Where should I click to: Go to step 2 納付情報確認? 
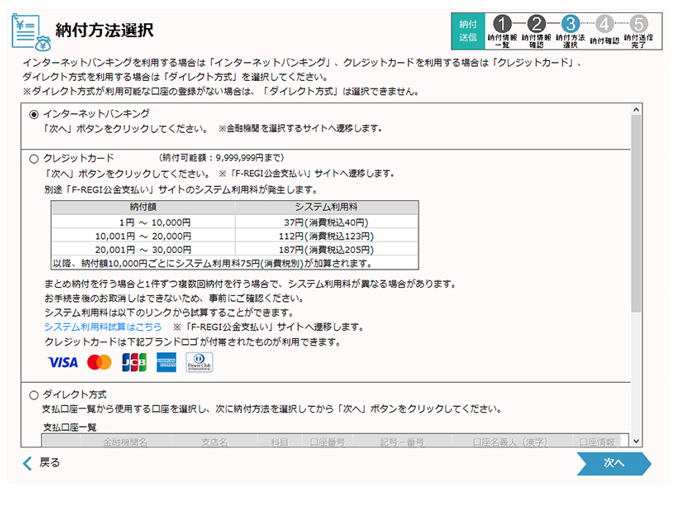click(x=536, y=23)
